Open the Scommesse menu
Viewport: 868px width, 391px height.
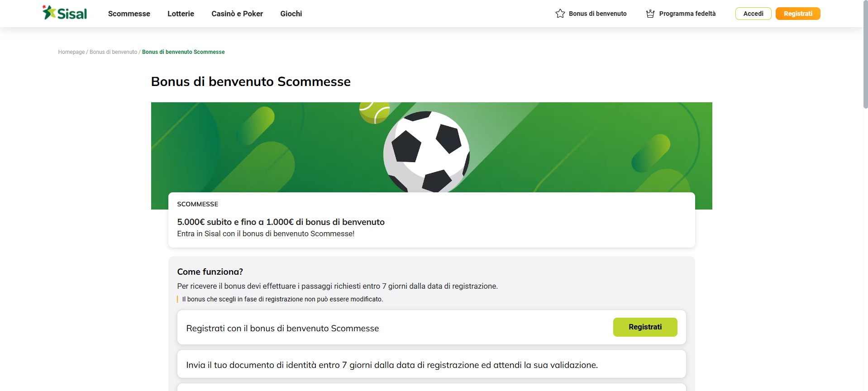coord(129,14)
